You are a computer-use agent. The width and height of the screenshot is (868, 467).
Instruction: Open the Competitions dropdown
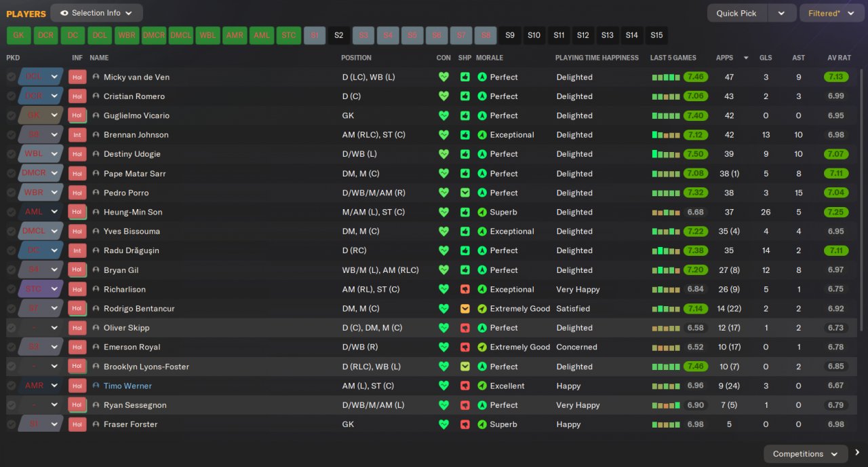pyautogui.click(x=806, y=454)
